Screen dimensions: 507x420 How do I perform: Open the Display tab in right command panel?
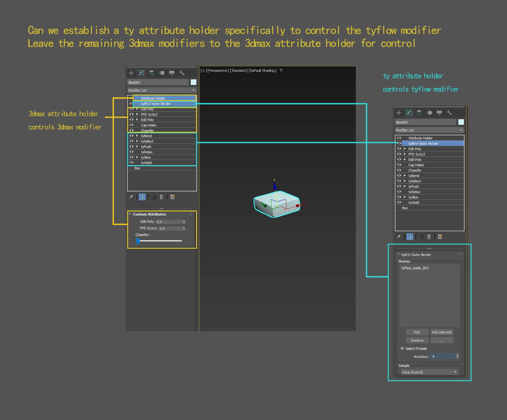coord(439,113)
